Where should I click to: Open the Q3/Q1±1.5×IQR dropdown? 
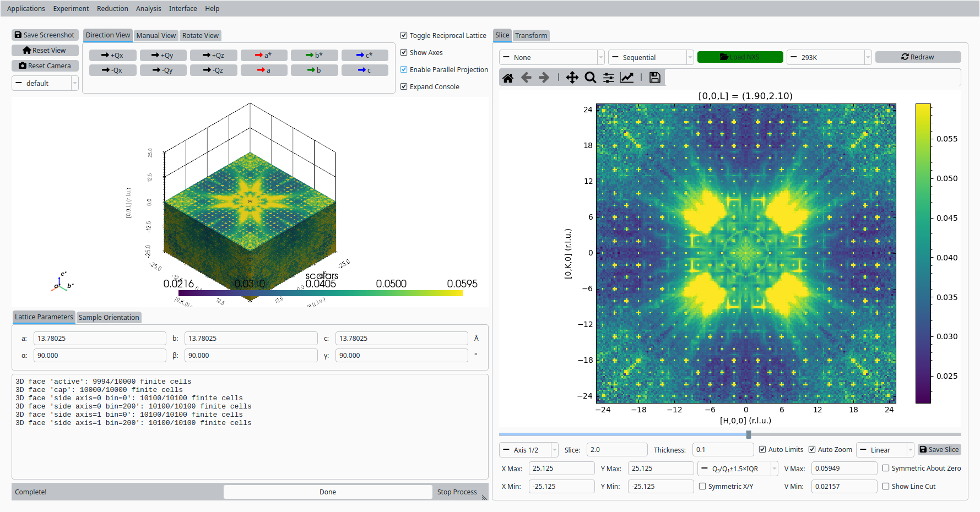738,469
